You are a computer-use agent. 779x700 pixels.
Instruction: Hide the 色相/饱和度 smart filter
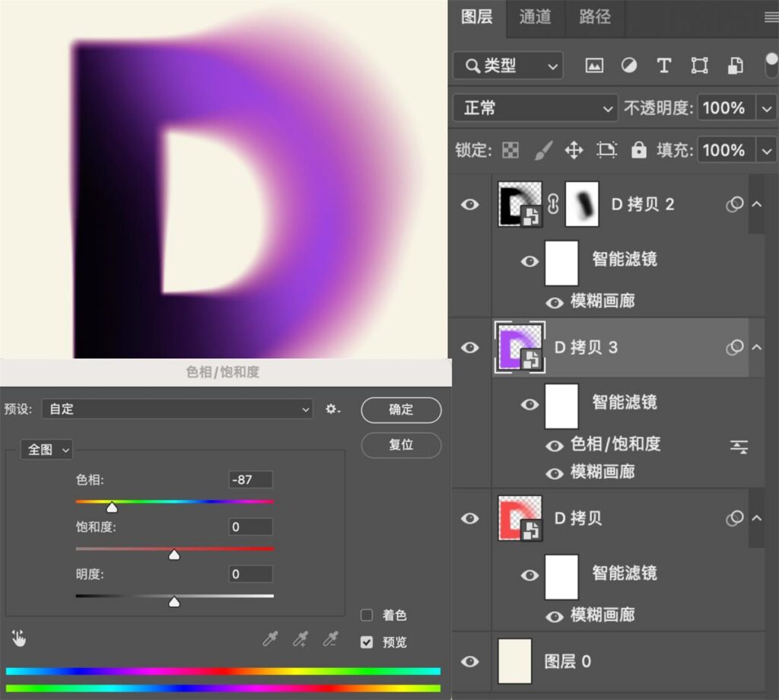(x=555, y=446)
